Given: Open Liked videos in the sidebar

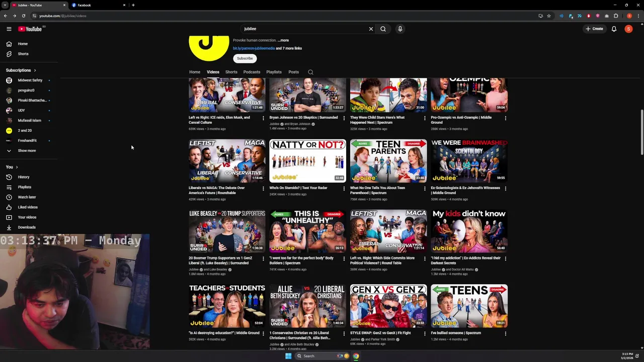Looking at the screenshot, I should [x=29, y=207].
